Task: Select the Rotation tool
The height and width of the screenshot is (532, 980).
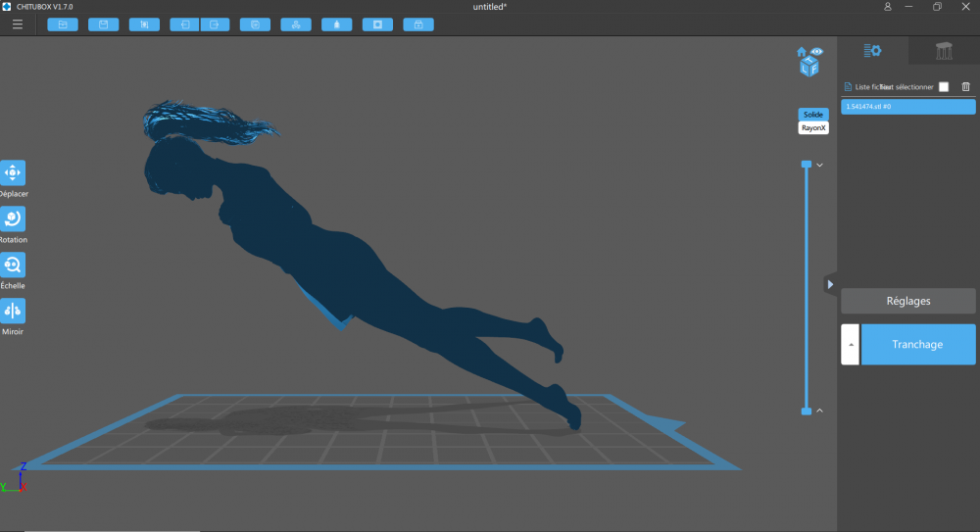Action: (x=13, y=218)
